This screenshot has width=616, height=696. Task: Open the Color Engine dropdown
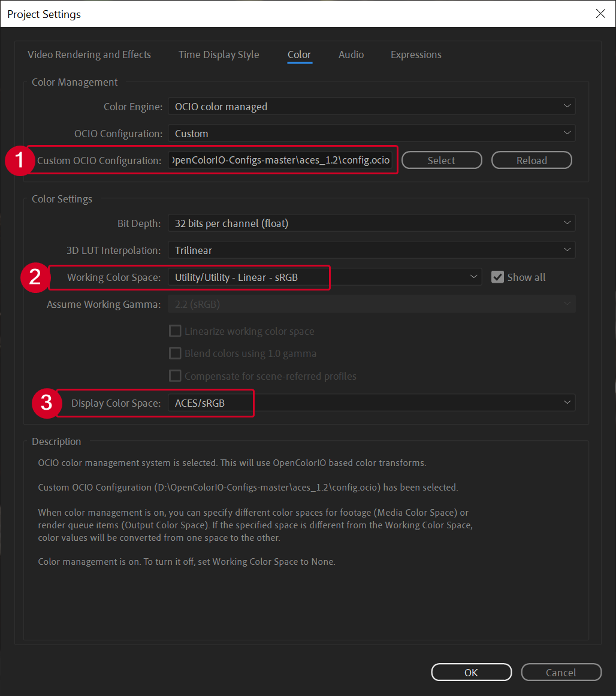(x=372, y=107)
